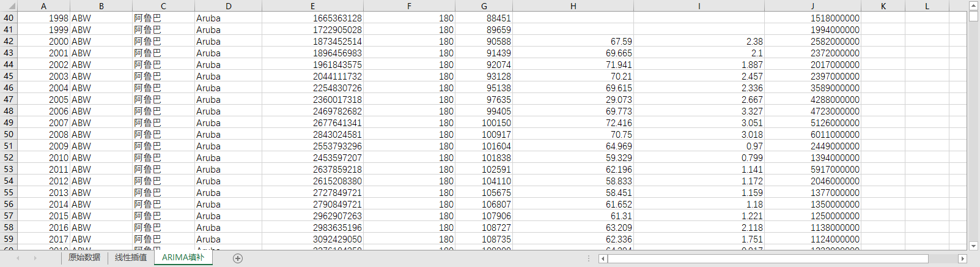Select column I header

coord(699,6)
